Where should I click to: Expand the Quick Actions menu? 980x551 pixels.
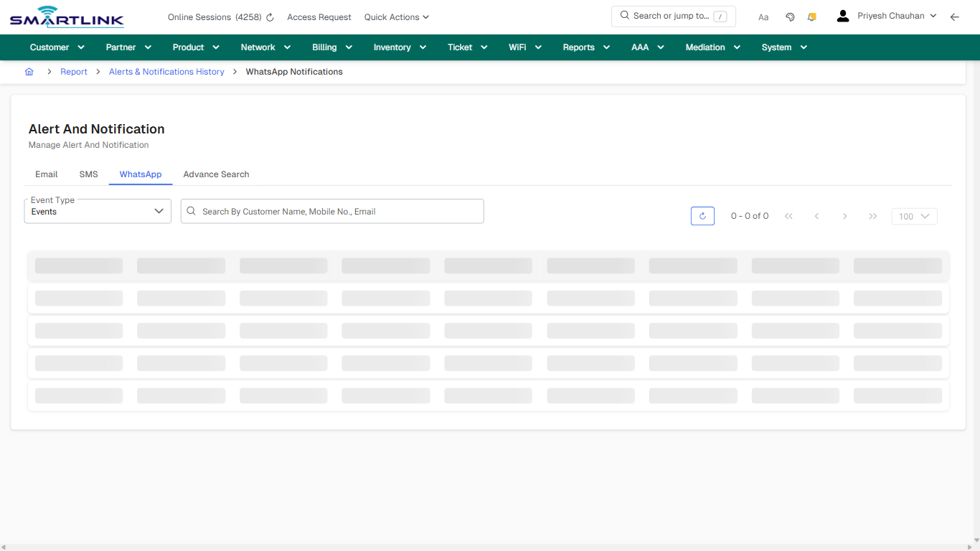(396, 17)
